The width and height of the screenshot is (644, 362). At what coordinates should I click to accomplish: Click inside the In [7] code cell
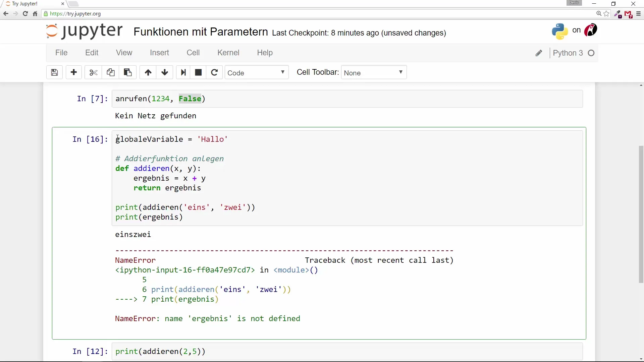click(x=347, y=99)
